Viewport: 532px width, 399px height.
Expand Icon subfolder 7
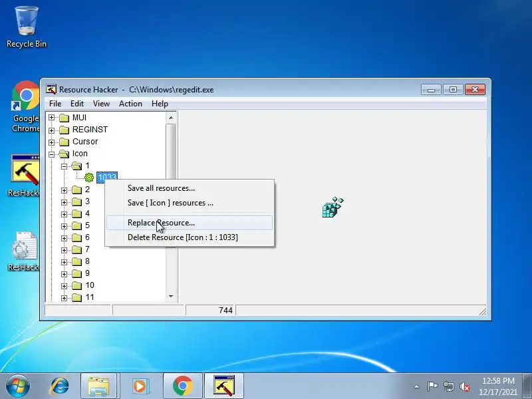pos(64,250)
